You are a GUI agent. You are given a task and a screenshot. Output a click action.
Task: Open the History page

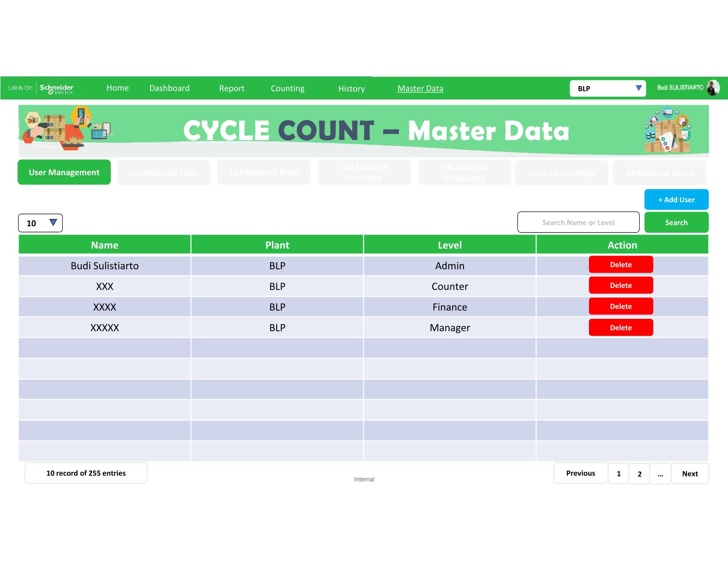point(351,89)
